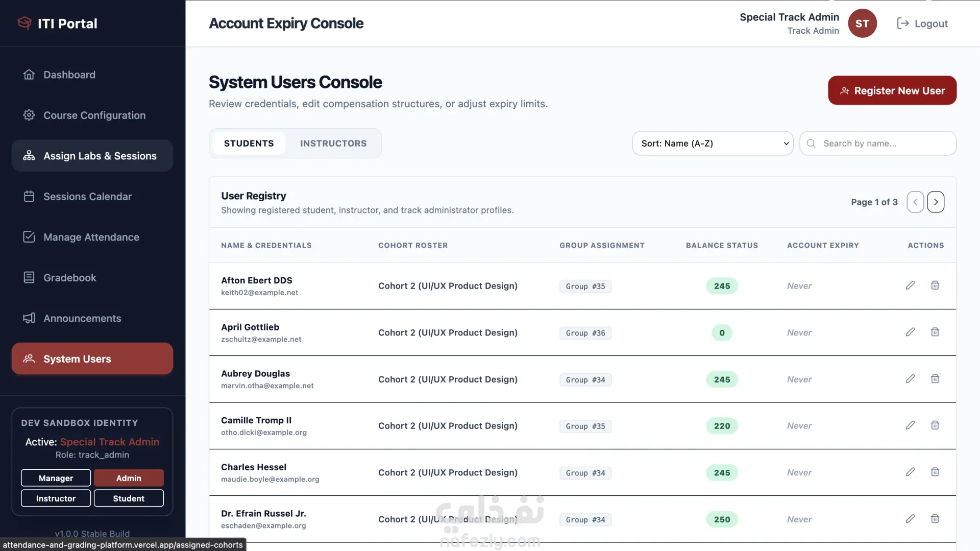
Task: Edit Camille Tromp II's record
Action: click(910, 425)
